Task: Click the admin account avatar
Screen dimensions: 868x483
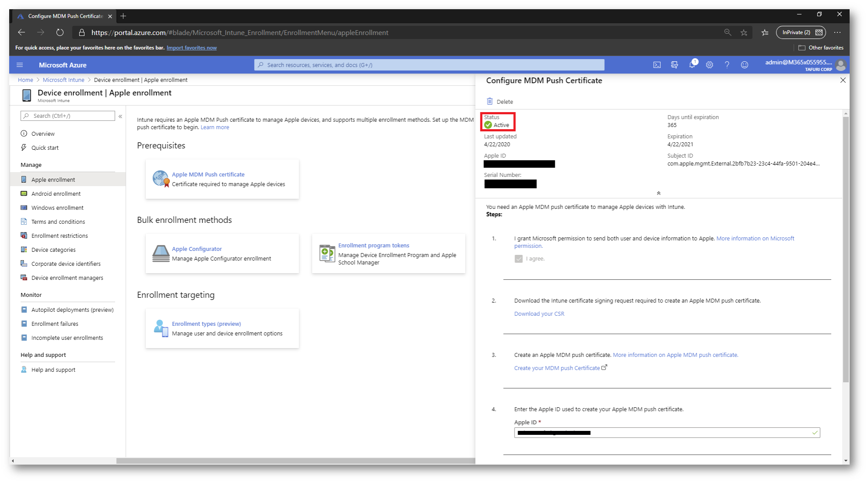Action: pyautogui.click(x=840, y=65)
